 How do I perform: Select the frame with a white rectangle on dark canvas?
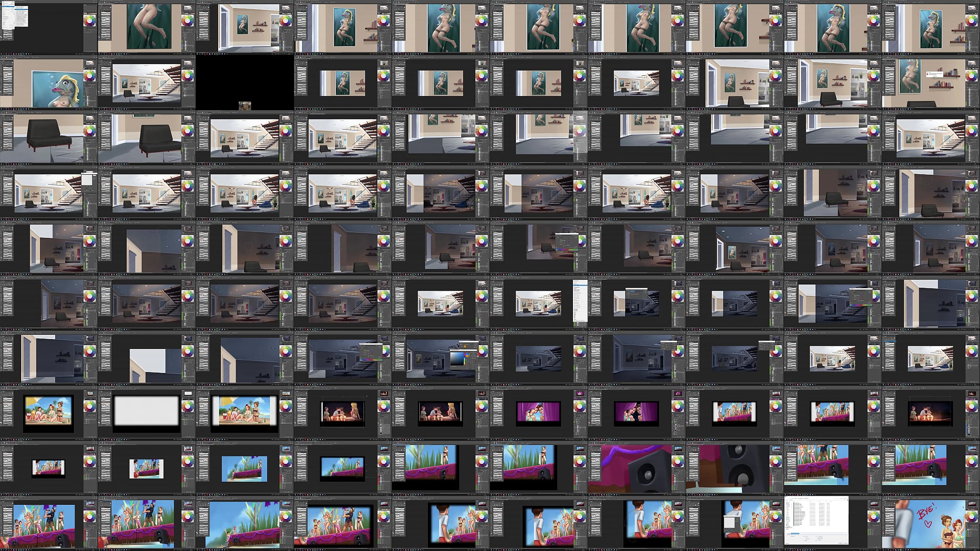pos(147,358)
